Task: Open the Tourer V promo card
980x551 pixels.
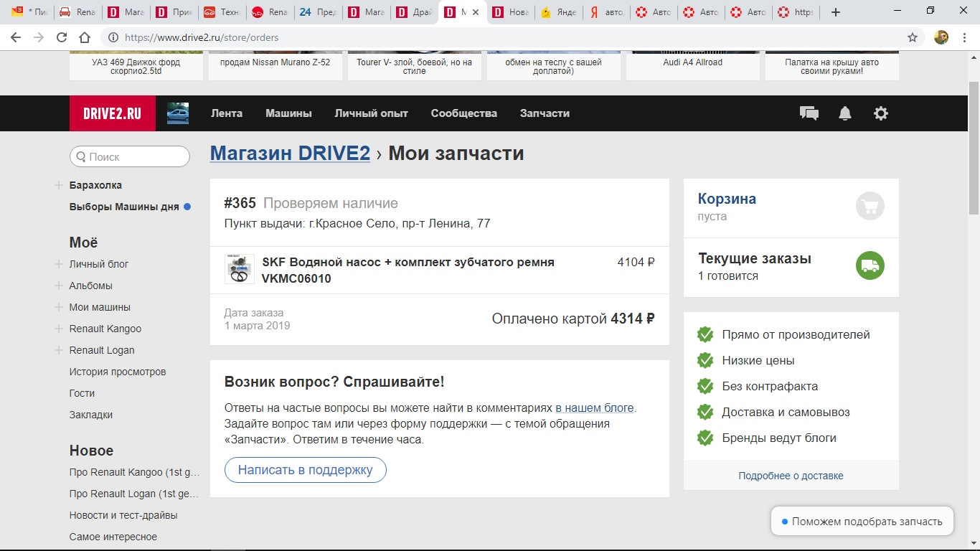Action: point(415,65)
